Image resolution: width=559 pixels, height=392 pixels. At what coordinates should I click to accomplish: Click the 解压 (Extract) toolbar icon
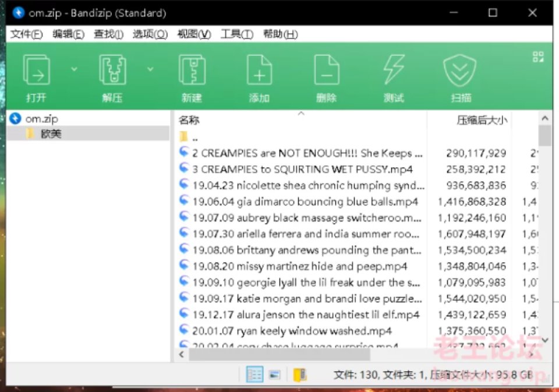tap(112, 70)
